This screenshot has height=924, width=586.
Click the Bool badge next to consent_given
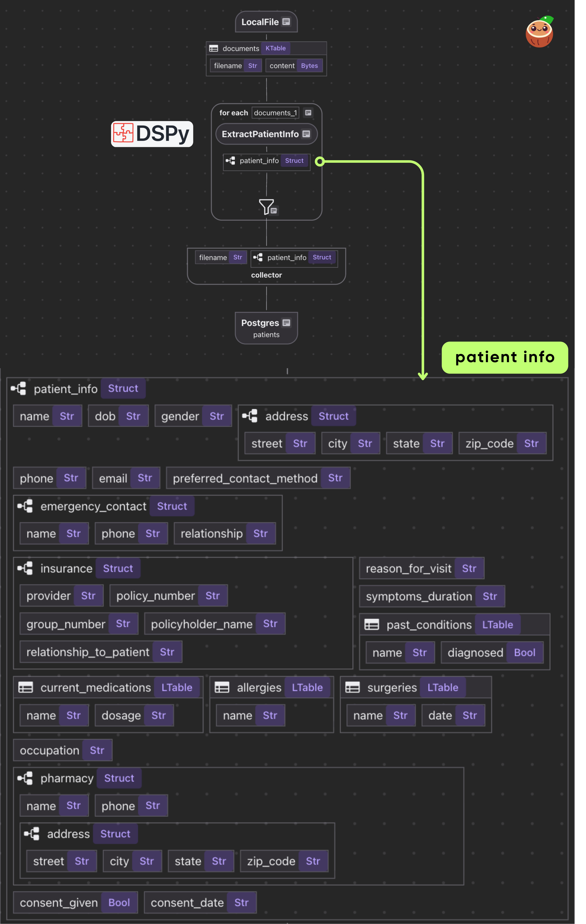(119, 903)
